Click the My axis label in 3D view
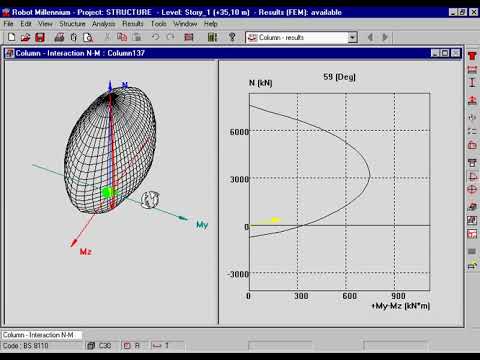480x360 pixels. [x=202, y=225]
